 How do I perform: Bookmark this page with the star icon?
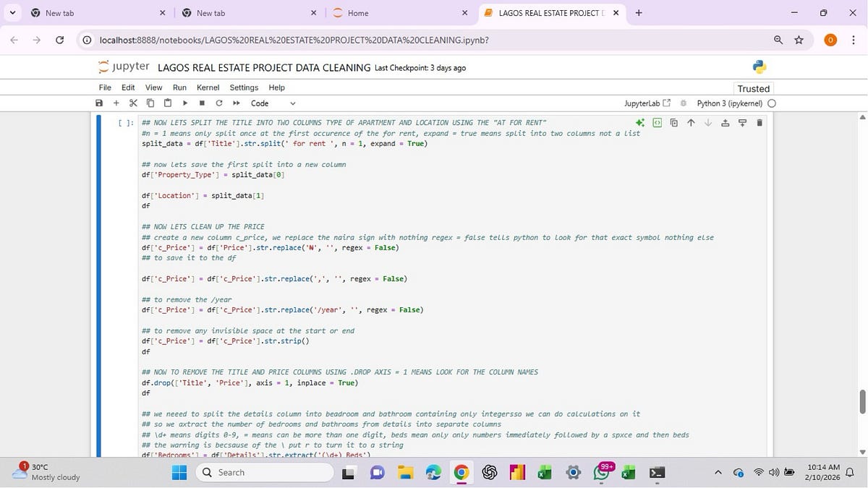(x=799, y=40)
